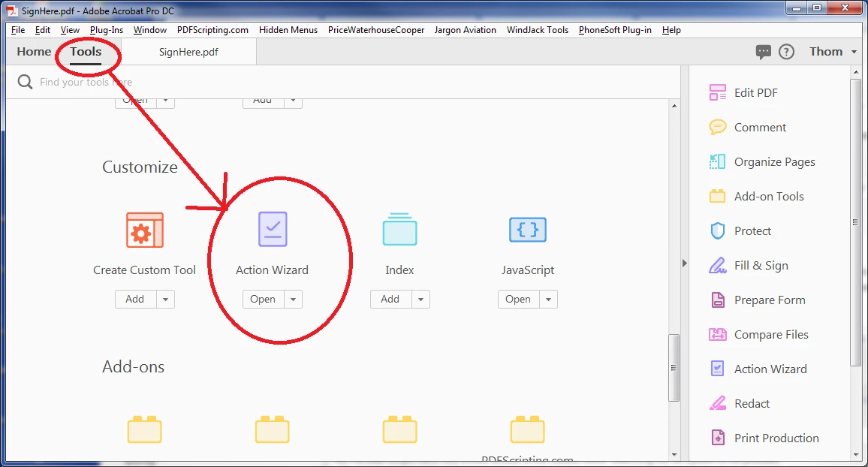The height and width of the screenshot is (467, 868).
Task: Expand the Action Wizard Open dropdown arrow
Action: [x=294, y=300]
